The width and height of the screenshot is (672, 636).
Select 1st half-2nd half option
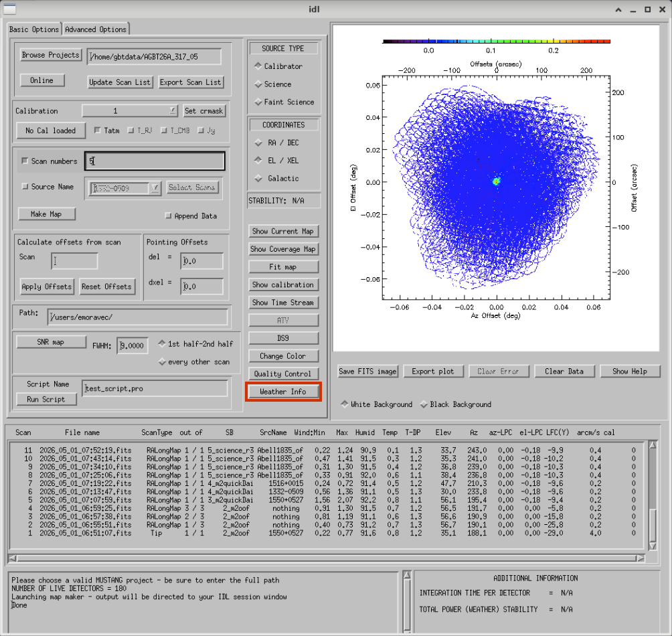click(x=162, y=343)
